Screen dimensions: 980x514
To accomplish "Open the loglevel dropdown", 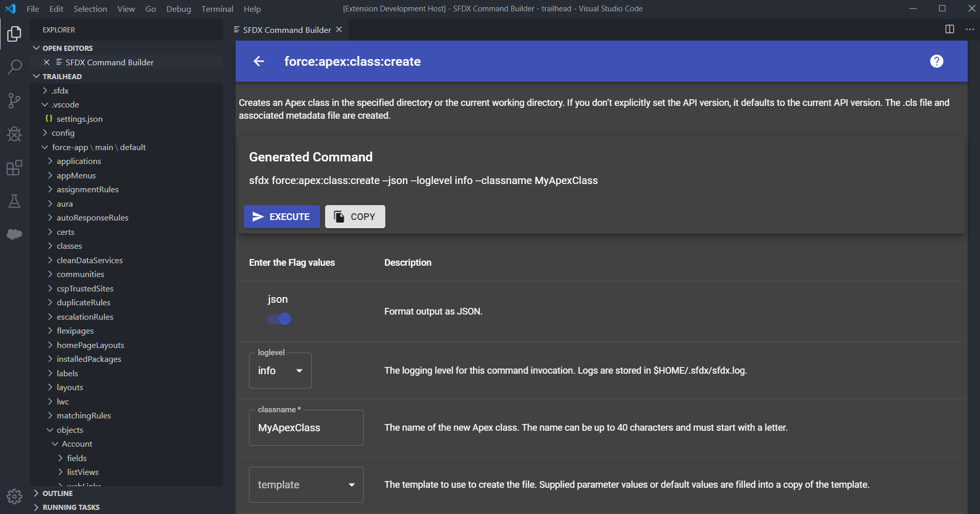I will pyautogui.click(x=280, y=371).
